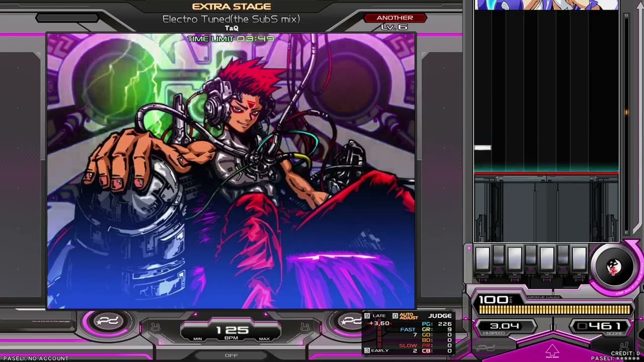The height and width of the screenshot is (362, 644).
Task: Click the play side arrow icon
Action: pos(552,350)
